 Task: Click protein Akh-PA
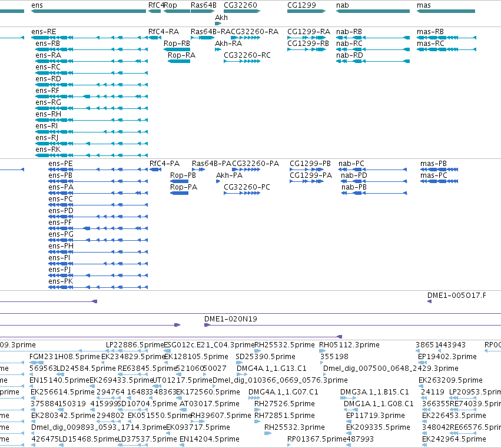(218, 181)
